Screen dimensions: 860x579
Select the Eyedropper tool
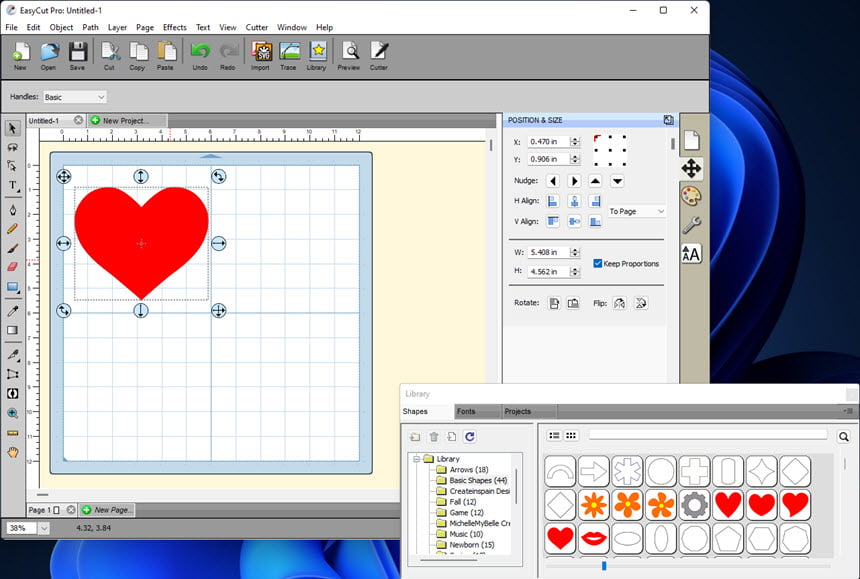(12, 311)
